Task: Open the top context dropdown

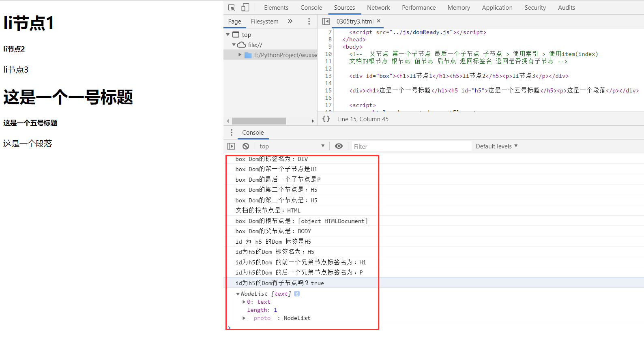Action: [x=292, y=146]
